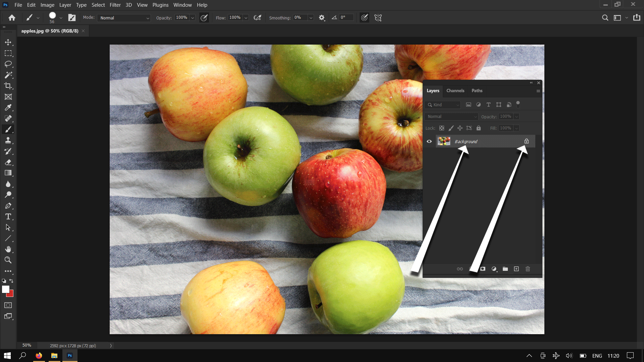Select the Lasso tool

click(8, 64)
